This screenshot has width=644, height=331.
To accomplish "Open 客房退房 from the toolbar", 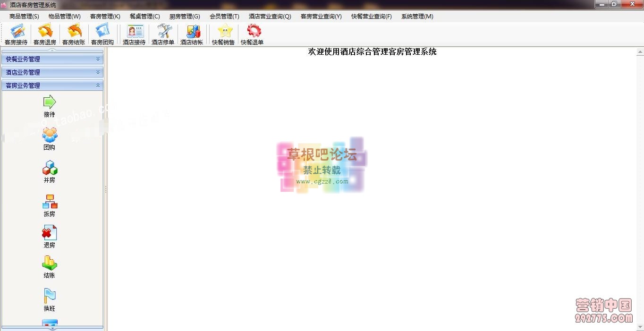I will [x=45, y=34].
